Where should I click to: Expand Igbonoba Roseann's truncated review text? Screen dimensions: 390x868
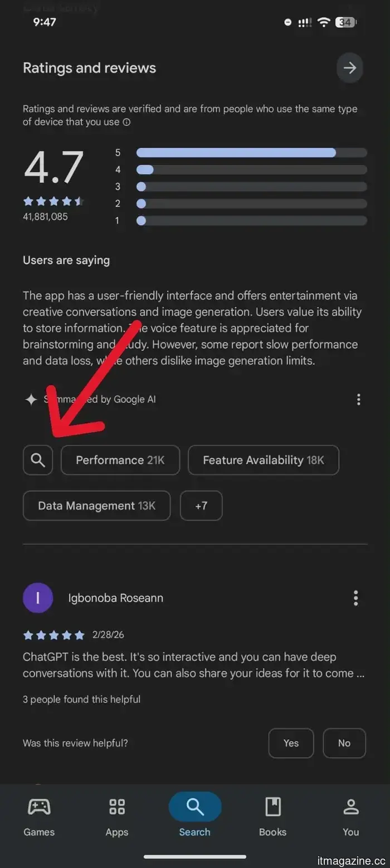click(x=195, y=665)
